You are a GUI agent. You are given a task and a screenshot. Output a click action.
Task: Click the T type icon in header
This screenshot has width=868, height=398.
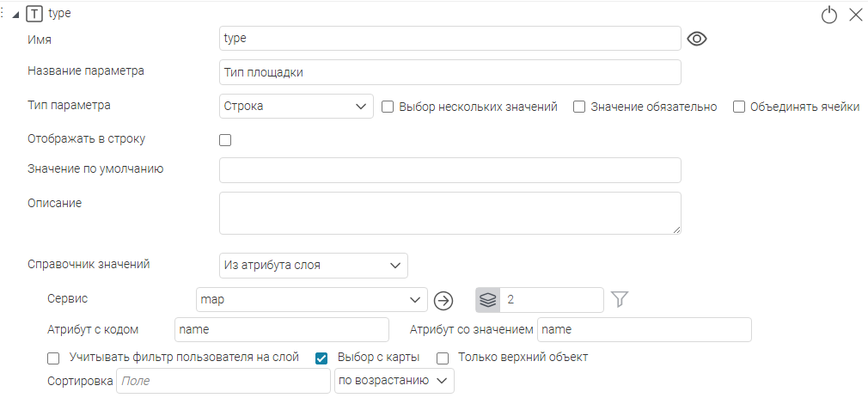(x=34, y=14)
